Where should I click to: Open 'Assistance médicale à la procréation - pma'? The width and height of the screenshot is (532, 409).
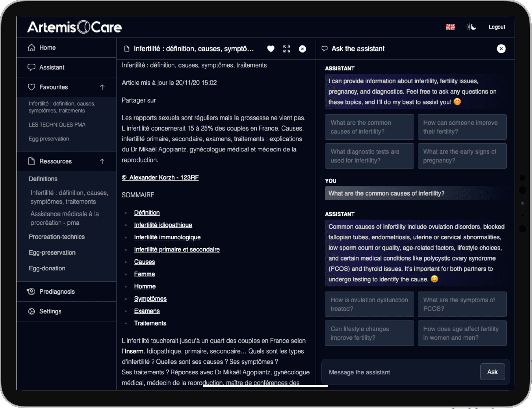pos(65,218)
